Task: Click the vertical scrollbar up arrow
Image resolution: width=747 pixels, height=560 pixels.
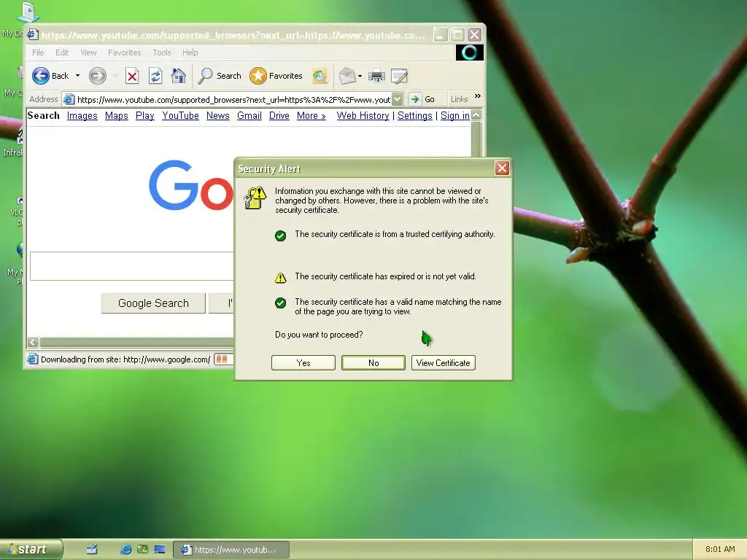Action: tap(476, 114)
